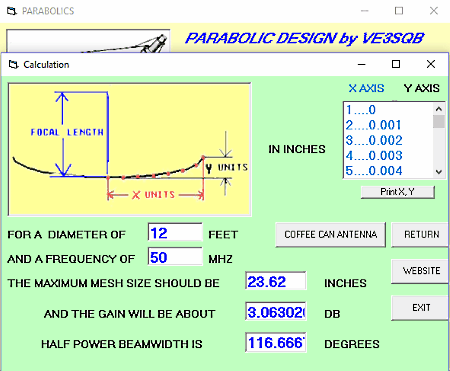Image resolution: width=450 pixels, height=371 pixels.
Task: Click the gain result field in DB
Action: 276,312
